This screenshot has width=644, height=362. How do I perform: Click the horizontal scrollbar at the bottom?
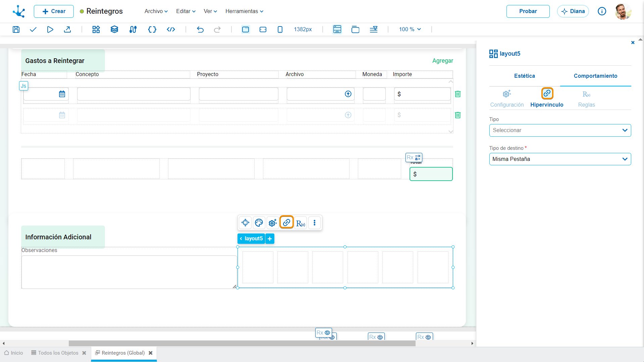[242, 344]
